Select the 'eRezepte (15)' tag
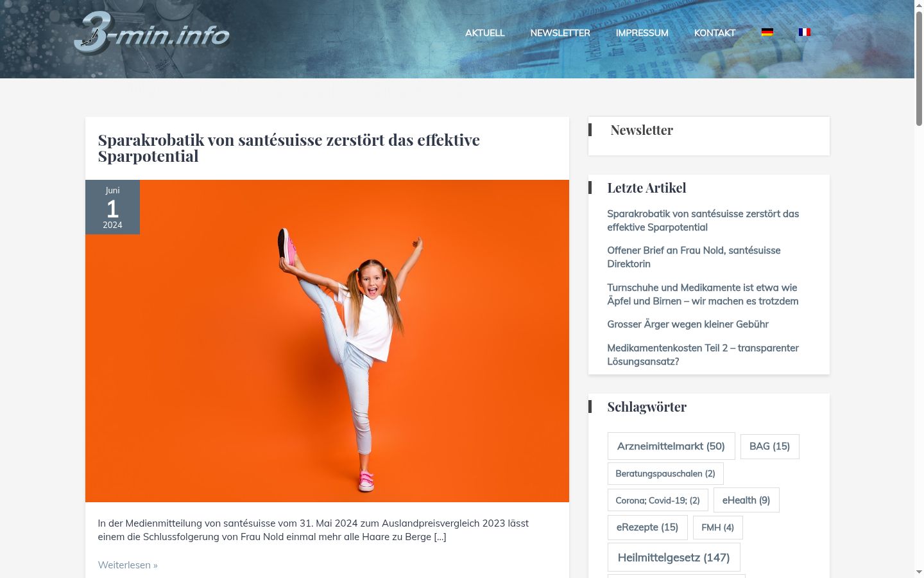924x578 pixels. [x=647, y=527]
